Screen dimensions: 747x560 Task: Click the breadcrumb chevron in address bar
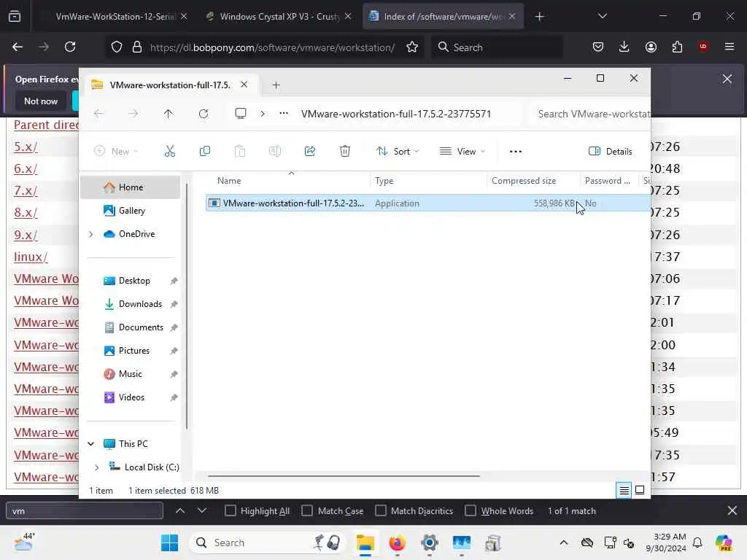coord(263,114)
